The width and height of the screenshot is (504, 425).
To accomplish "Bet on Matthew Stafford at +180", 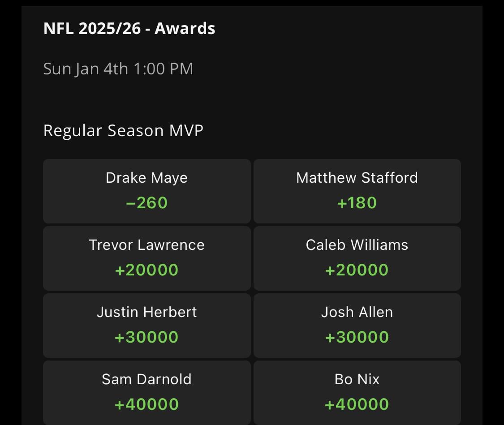I will pos(357,191).
